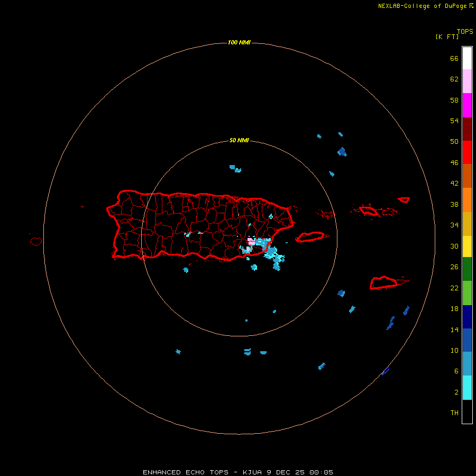
Task: Click the 30 legend value
Action: tap(454, 246)
